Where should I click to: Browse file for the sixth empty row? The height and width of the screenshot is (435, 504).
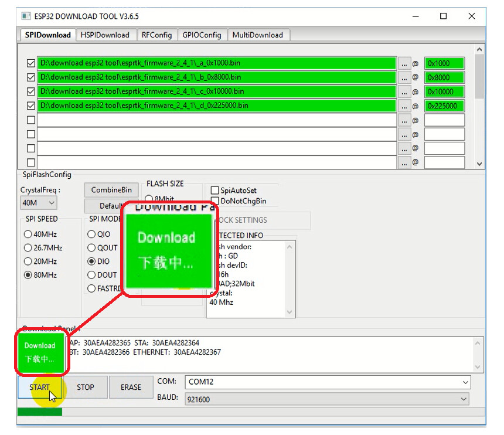(404, 134)
